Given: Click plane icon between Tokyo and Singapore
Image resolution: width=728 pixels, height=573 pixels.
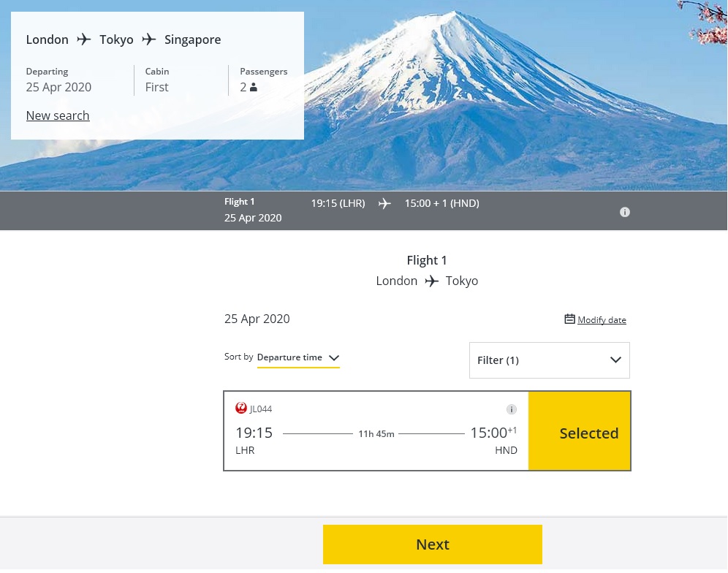Looking at the screenshot, I should [149, 39].
